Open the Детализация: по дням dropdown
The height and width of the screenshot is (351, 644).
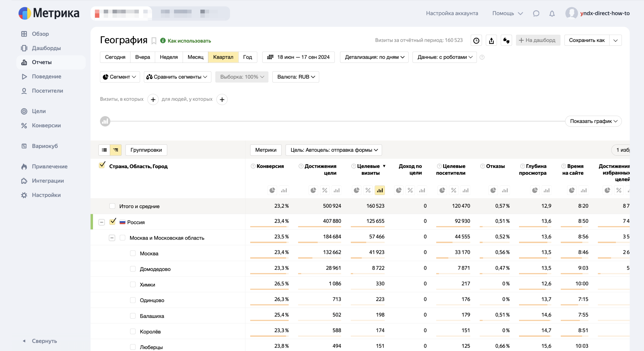(x=374, y=57)
